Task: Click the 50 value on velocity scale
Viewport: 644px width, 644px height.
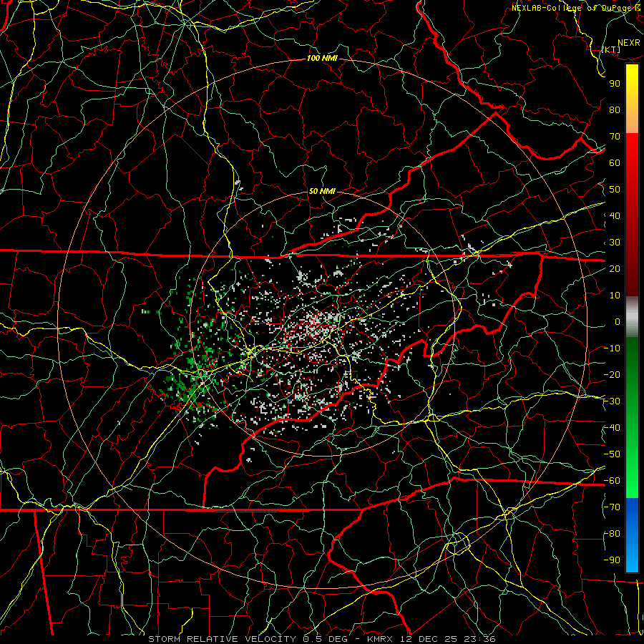Action: click(x=615, y=190)
